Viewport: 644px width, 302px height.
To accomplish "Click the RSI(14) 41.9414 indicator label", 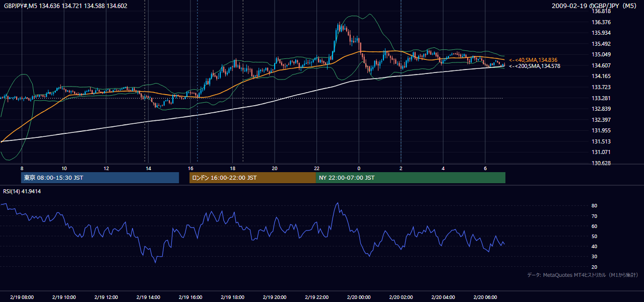I will pyautogui.click(x=22, y=191).
